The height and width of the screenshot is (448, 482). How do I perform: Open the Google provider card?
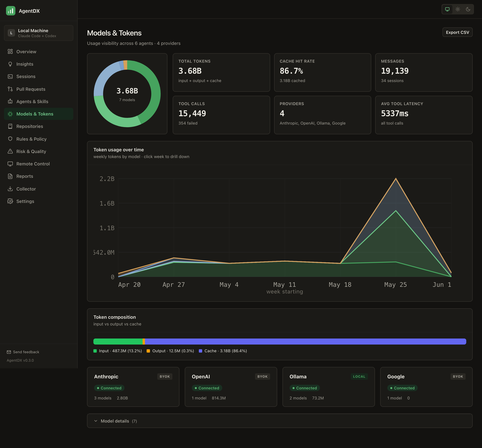coord(426,387)
